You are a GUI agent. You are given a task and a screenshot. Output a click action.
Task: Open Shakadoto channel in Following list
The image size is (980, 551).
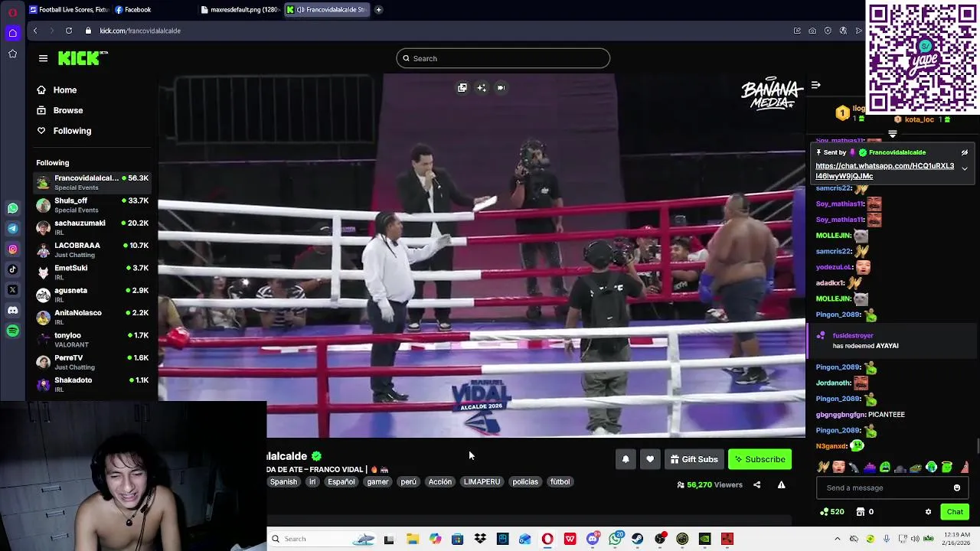point(93,384)
